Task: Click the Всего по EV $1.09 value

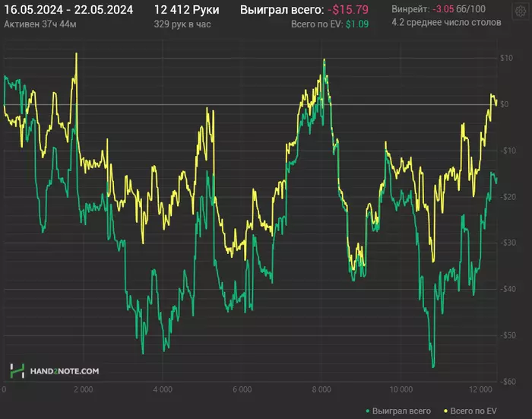Action: pos(330,24)
